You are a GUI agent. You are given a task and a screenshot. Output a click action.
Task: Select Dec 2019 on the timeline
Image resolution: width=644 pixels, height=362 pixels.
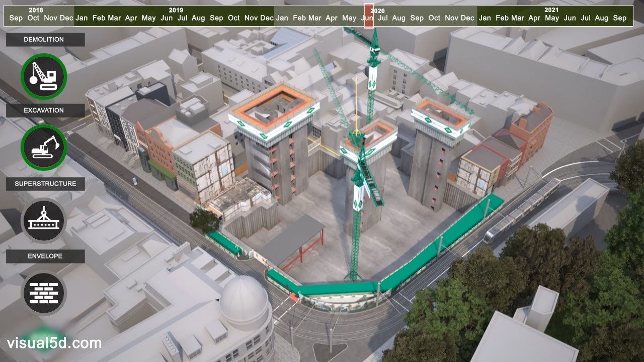point(267,18)
